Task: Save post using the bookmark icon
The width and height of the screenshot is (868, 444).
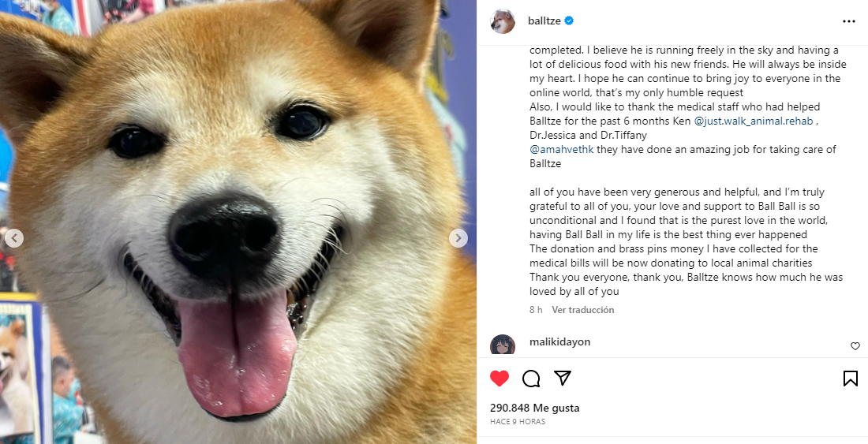Action: click(851, 379)
